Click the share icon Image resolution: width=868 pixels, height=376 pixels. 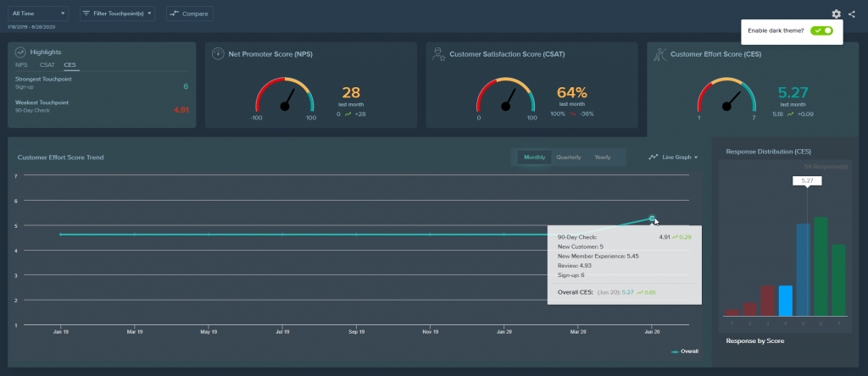(x=851, y=14)
